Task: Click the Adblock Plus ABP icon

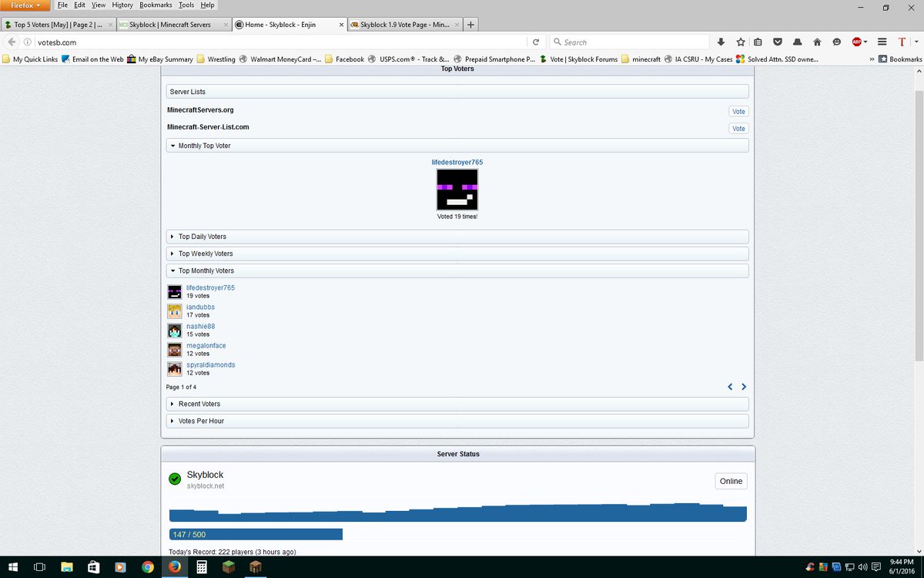Action: click(856, 42)
